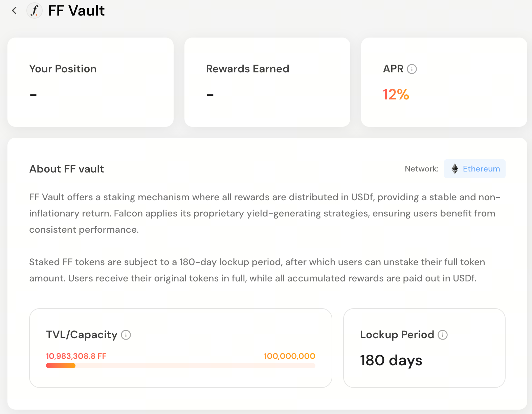This screenshot has height=414, width=532.
Task: Click the 10,983,308.8 FF amount
Action: pos(76,356)
